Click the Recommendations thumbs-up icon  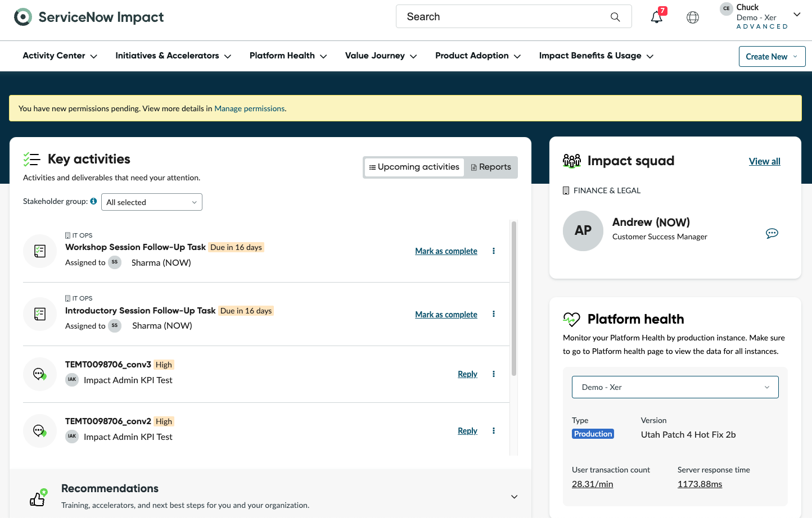(x=39, y=497)
